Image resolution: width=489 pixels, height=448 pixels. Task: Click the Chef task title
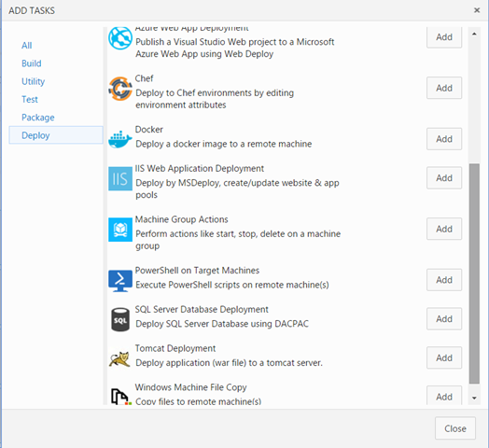[144, 78]
